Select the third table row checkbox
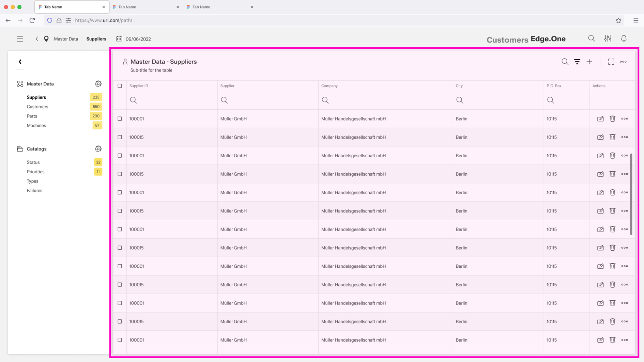Image resolution: width=644 pixels, height=362 pixels. coord(120,156)
